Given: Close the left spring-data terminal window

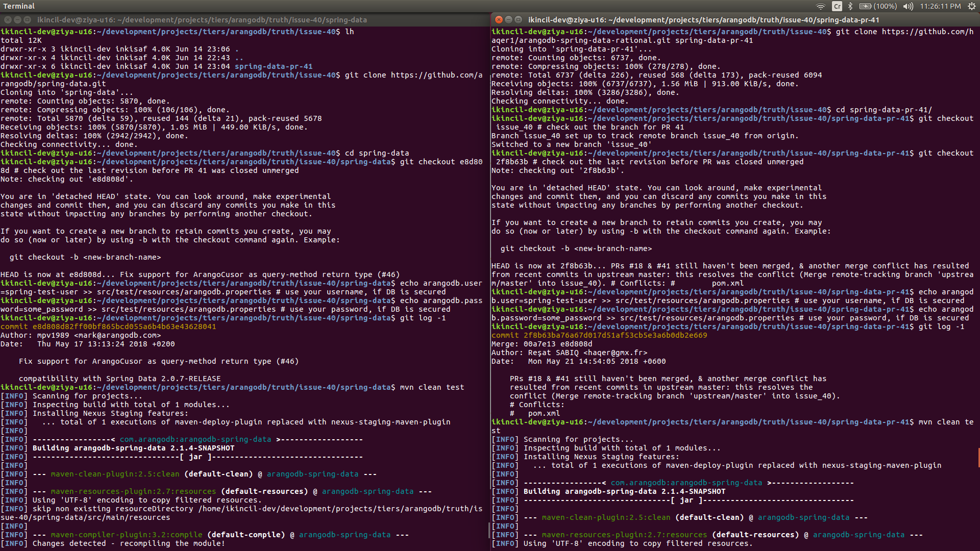Looking at the screenshot, I should click(x=8, y=19).
